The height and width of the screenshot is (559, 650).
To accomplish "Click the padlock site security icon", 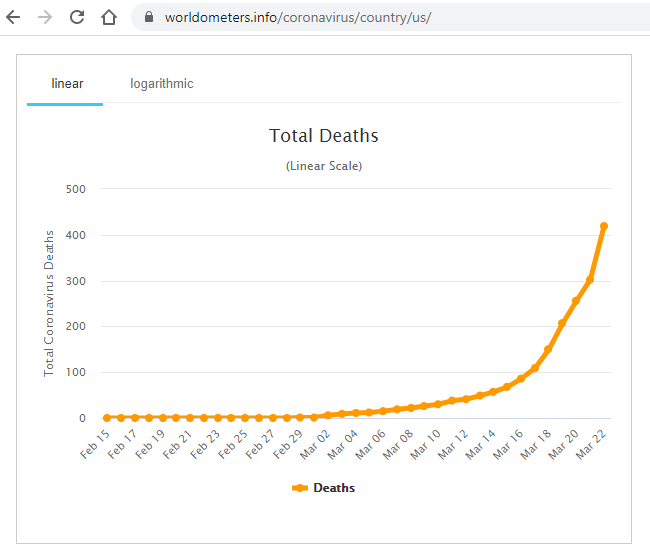I will (x=150, y=18).
